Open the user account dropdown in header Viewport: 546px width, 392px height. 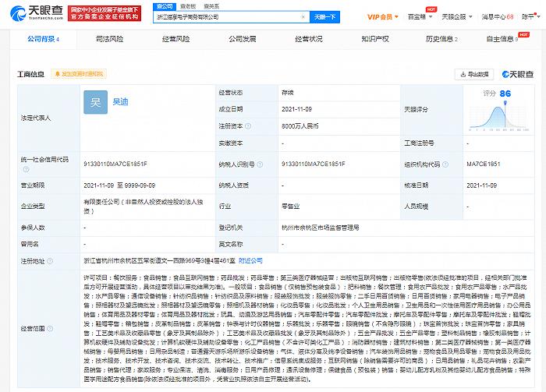pyautogui.click(x=530, y=16)
